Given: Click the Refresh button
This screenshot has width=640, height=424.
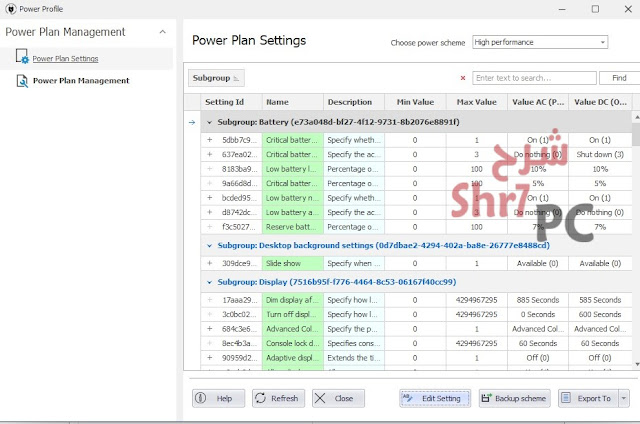Looking at the screenshot, I should click(278, 398).
